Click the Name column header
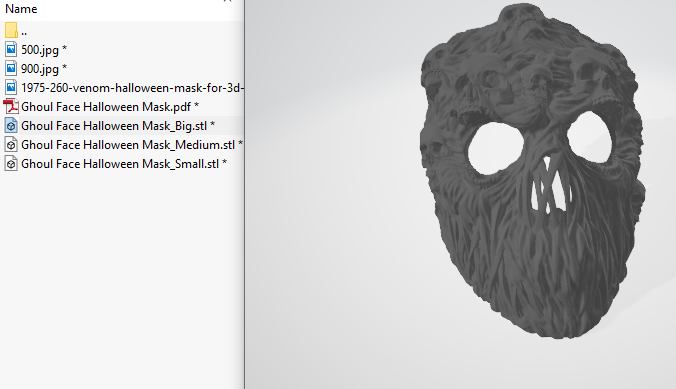This screenshot has height=389, width=676. click(x=21, y=9)
